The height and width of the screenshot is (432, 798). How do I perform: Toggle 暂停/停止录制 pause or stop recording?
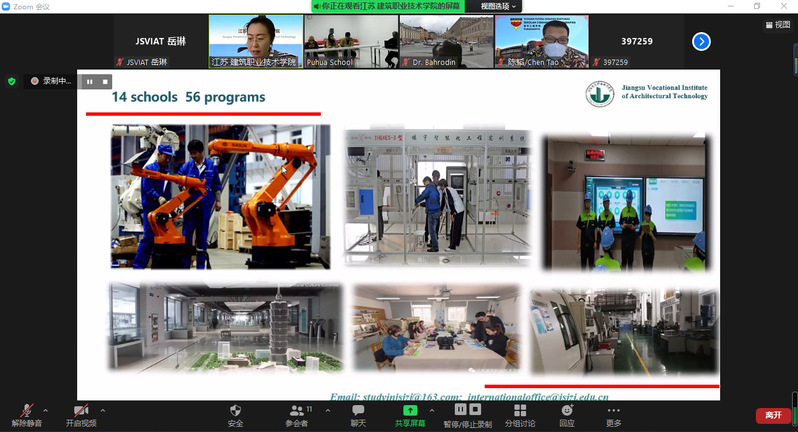[x=467, y=412]
